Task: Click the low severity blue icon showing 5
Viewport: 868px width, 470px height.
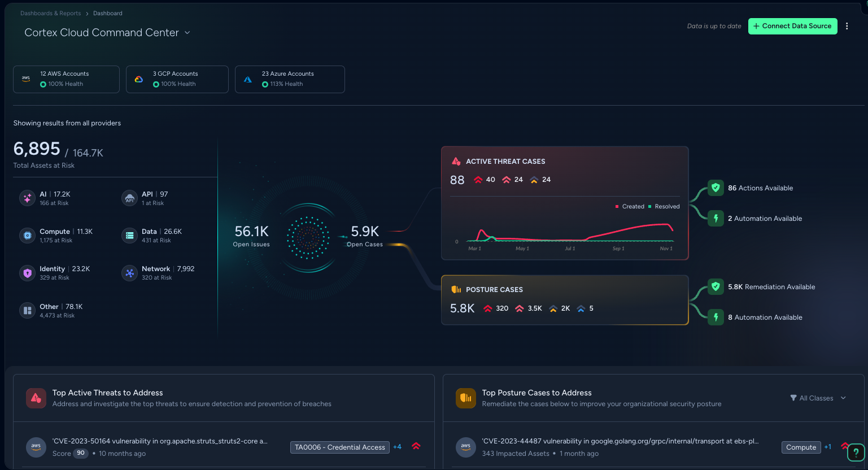Action: (581, 308)
